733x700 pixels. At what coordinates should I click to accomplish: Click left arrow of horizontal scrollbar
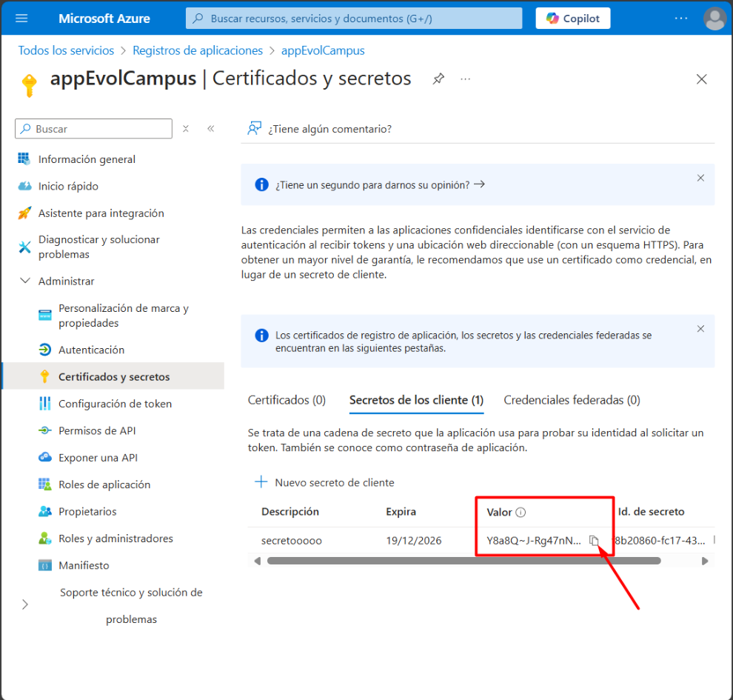click(257, 561)
